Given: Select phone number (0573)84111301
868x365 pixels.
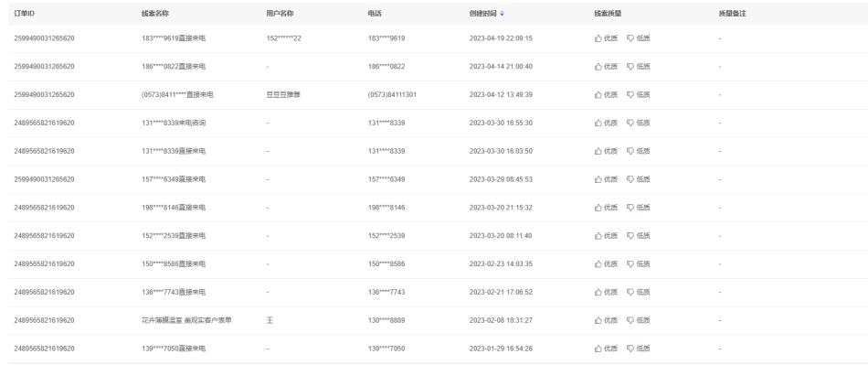Looking at the screenshot, I should tap(392, 95).
